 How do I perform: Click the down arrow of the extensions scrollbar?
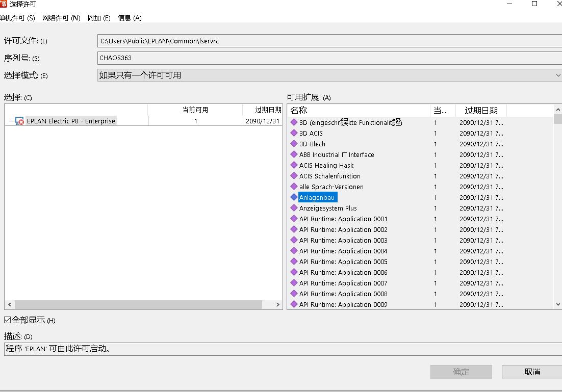[x=557, y=304]
